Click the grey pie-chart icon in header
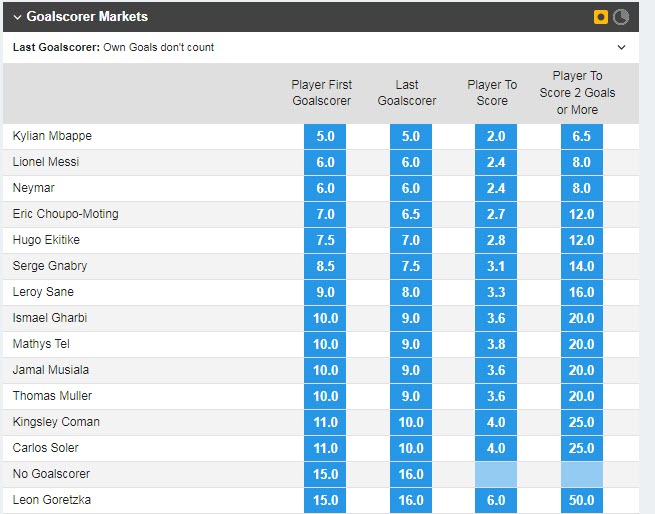655x514 pixels. point(620,17)
